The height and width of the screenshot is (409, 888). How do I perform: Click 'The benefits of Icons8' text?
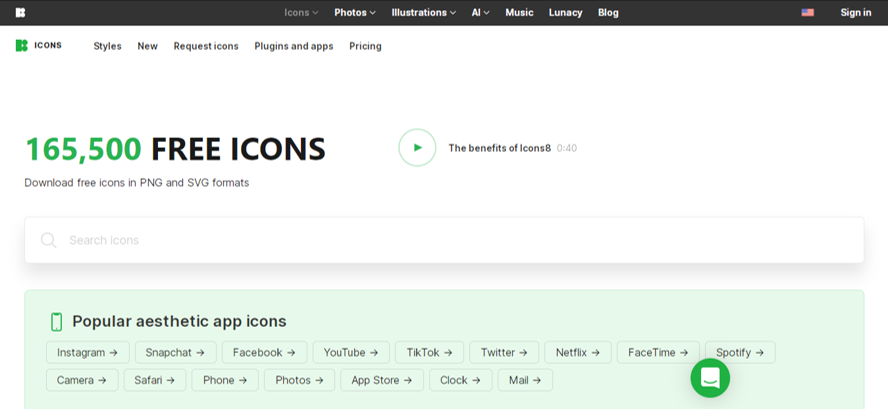(x=500, y=148)
